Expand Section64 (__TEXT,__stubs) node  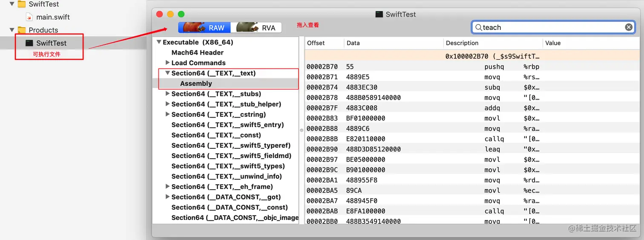coord(167,94)
